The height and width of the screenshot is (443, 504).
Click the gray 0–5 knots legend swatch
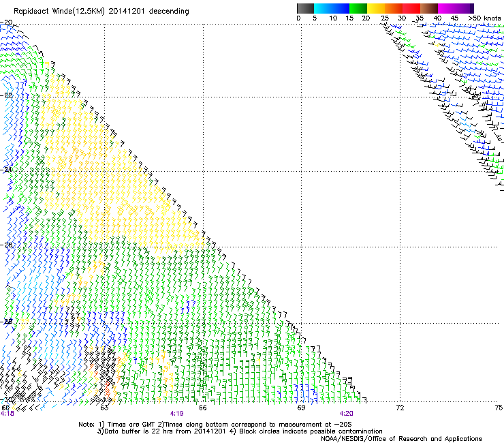tap(305, 8)
